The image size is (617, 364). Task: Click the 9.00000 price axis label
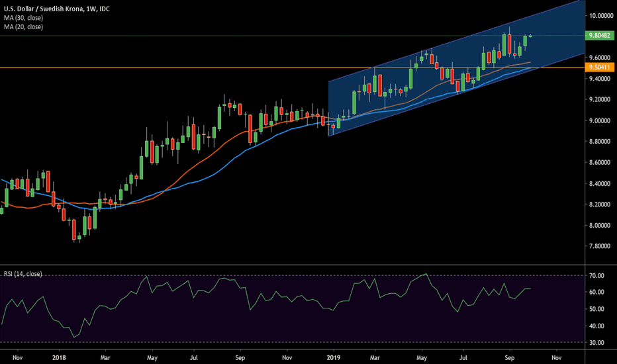[600, 120]
